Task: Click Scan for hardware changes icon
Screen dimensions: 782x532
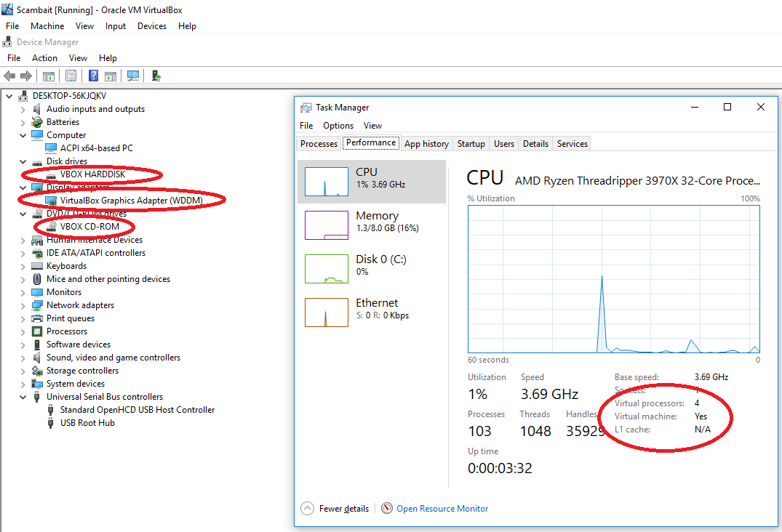Action: click(133, 76)
